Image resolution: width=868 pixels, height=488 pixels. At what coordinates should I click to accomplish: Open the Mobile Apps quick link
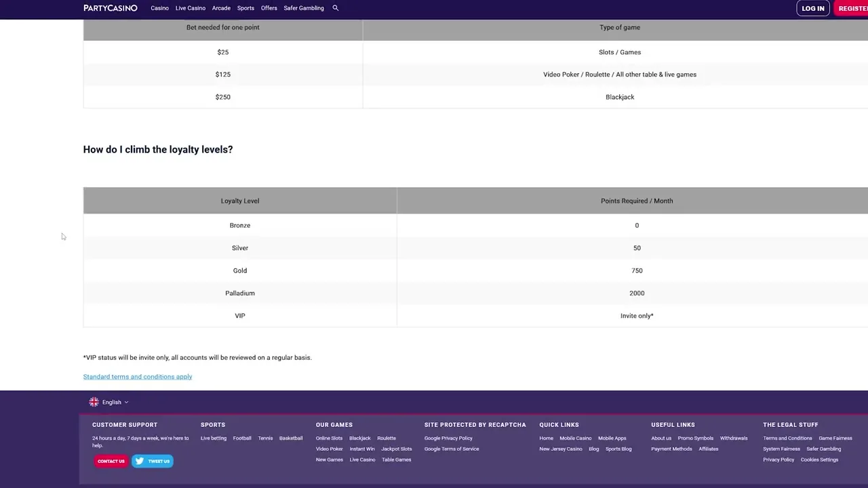[x=612, y=438]
